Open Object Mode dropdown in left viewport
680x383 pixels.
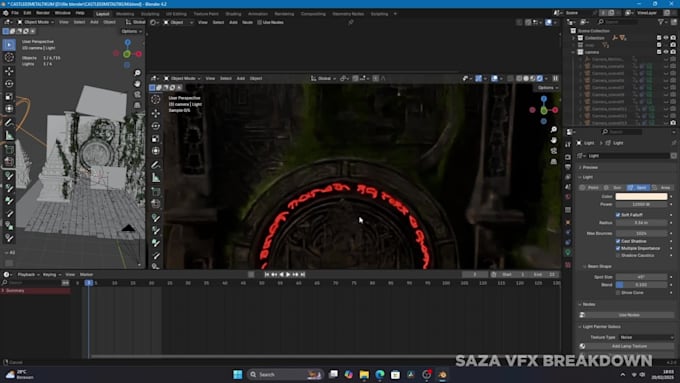coord(36,22)
